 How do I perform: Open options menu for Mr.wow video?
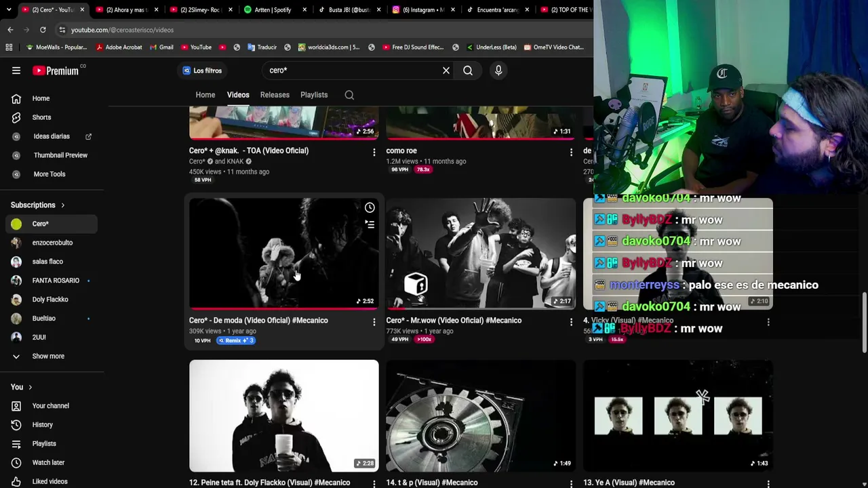[x=571, y=322]
